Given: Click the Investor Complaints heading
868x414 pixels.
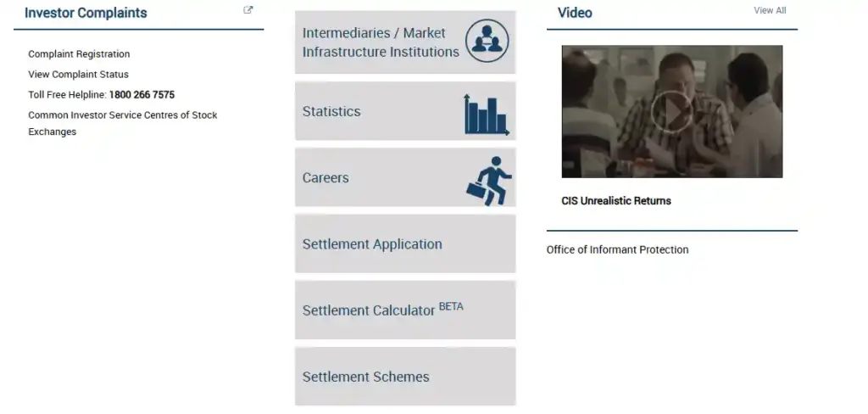Looking at the screenshot, I should (86, 14).
